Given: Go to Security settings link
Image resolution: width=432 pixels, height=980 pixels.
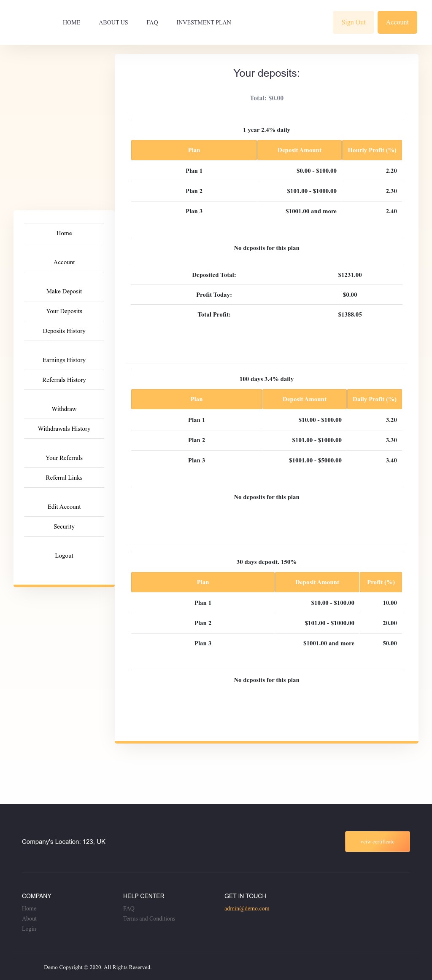Looking at the screenshot, I should 64,526.
